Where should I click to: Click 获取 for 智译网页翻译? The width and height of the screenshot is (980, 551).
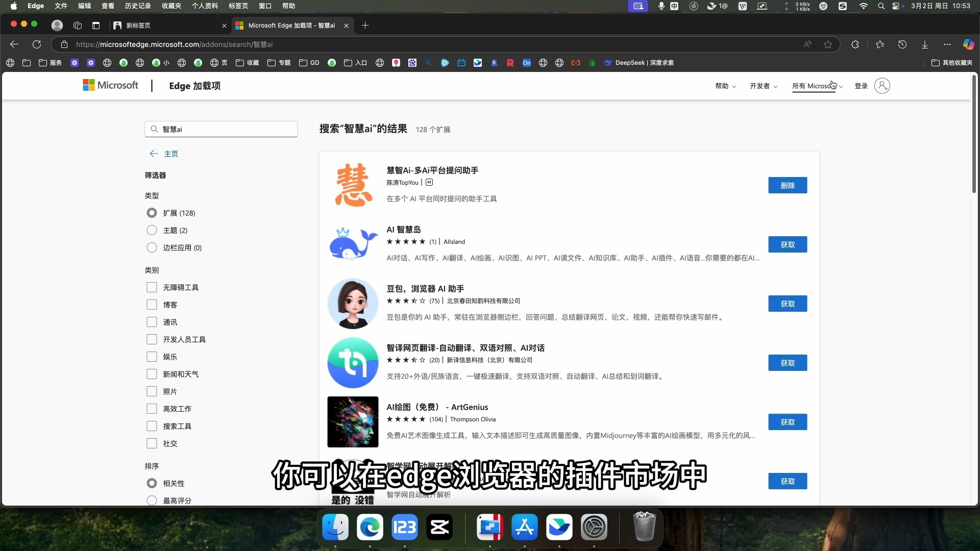coord(788,363)
